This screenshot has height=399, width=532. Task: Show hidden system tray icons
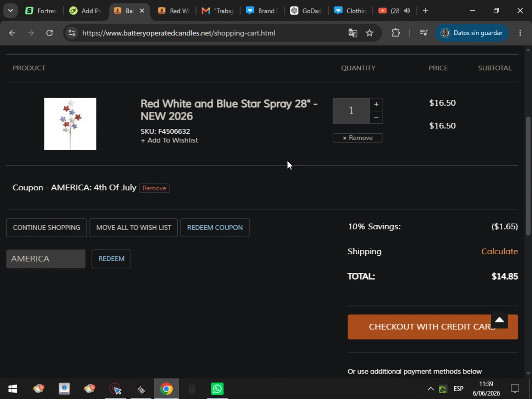point(431,389)
